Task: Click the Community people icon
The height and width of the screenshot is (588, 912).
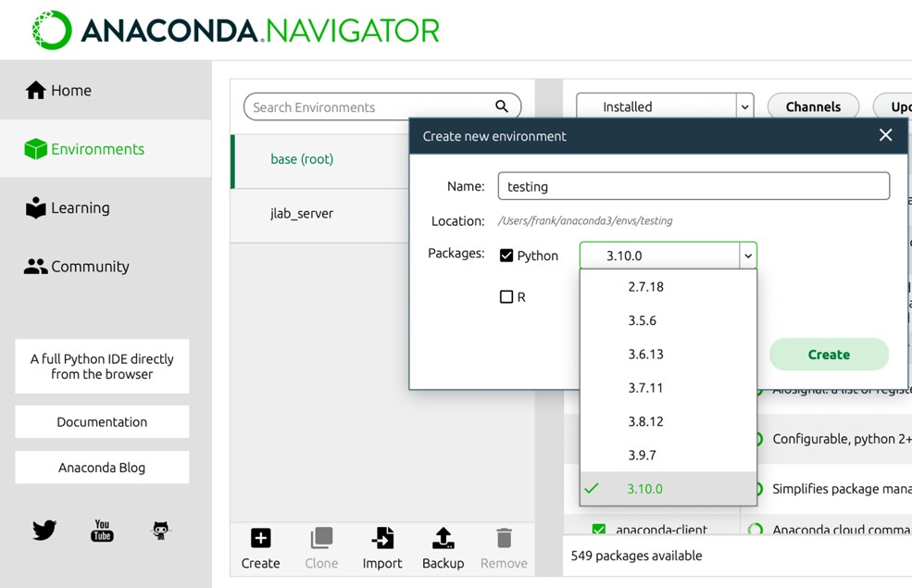Action: pyautogui.click(x=35, y=267)
